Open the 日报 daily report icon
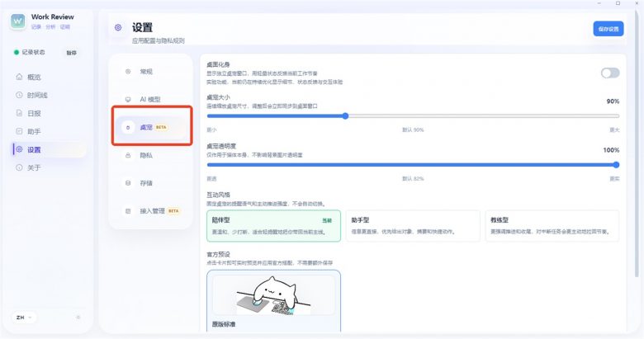Viewport: 644px width, 339px height. 19,113
